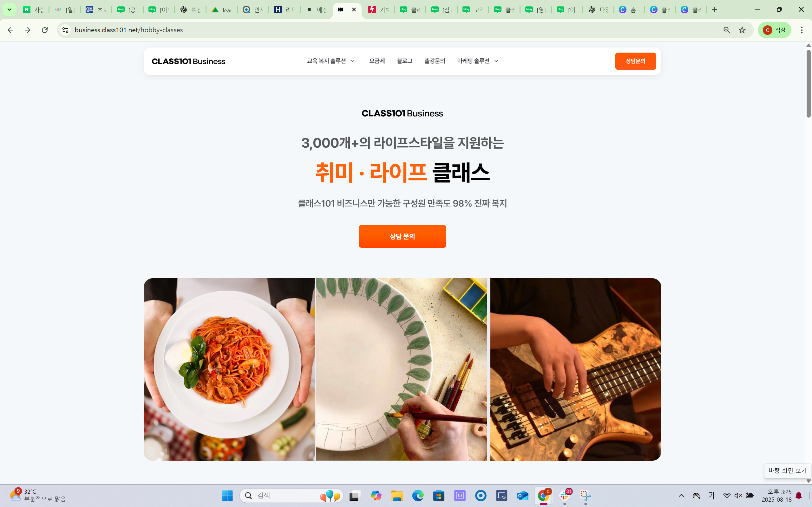Screen dimensions: 812x507
Task: Go back using the browser back arrow
Action: click(10, 30)
